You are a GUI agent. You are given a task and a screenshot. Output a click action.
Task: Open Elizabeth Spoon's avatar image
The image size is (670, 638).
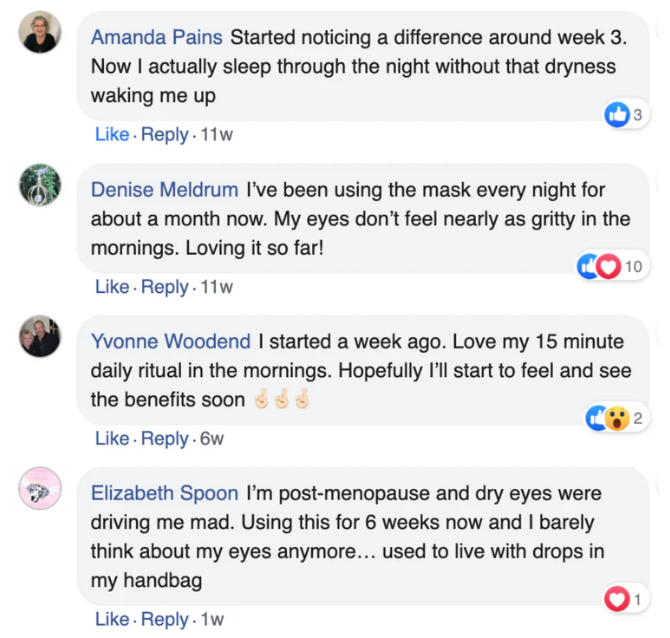(40, 489)
